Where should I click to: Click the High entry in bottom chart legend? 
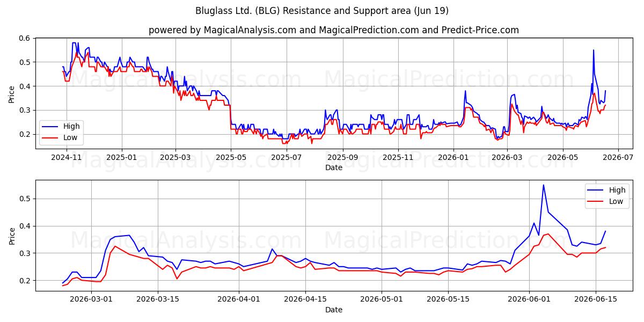click(606, 190)
